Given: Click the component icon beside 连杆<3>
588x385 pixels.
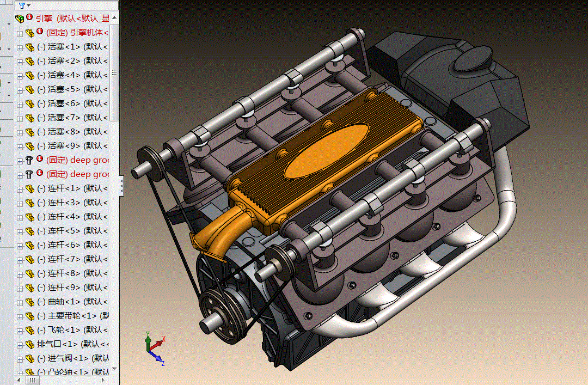Looking at the screenshot, I should [x=30, y=203].
